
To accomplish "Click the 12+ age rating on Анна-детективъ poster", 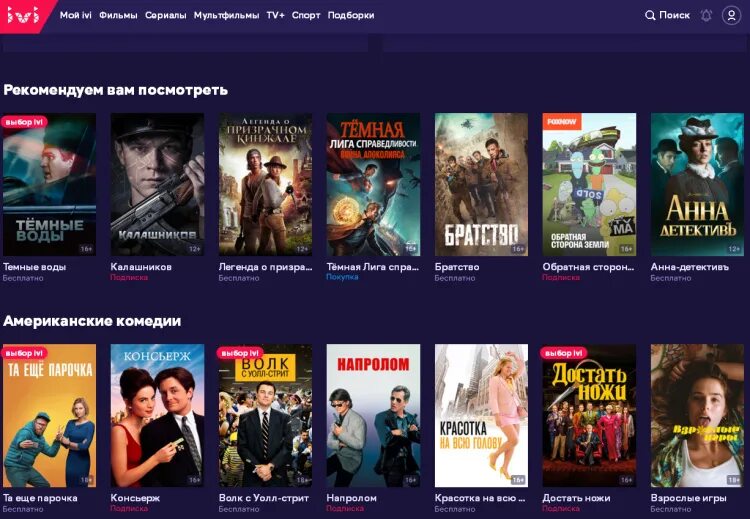I will (x=734, y=249).
